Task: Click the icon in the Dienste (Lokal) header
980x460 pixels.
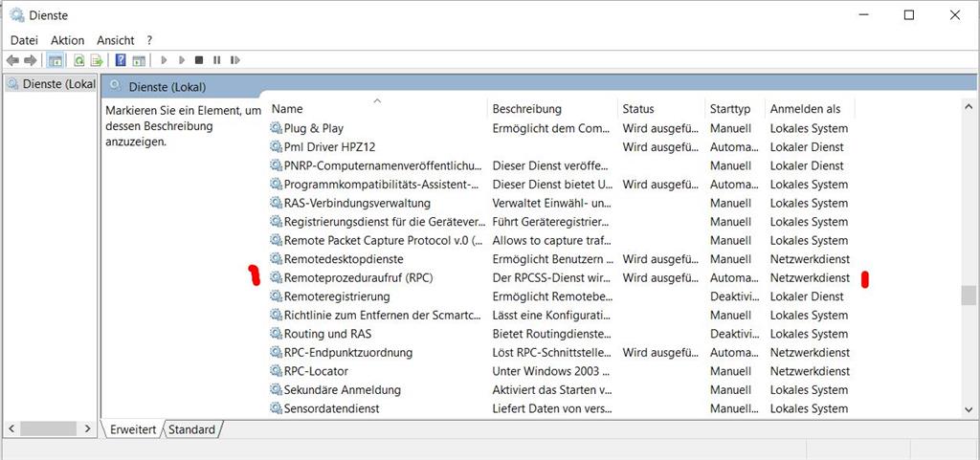Action: (x=115, y=86)
